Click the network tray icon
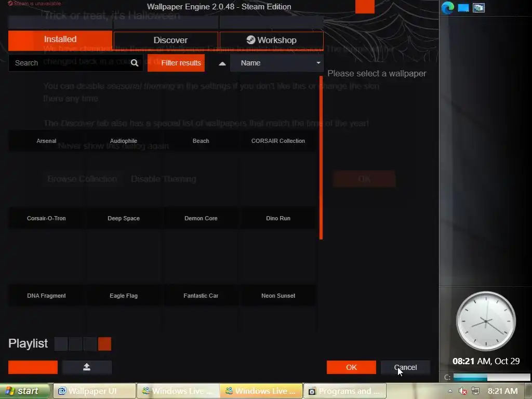The height and width of the screenshot is (399, 532). click(475, 391)
